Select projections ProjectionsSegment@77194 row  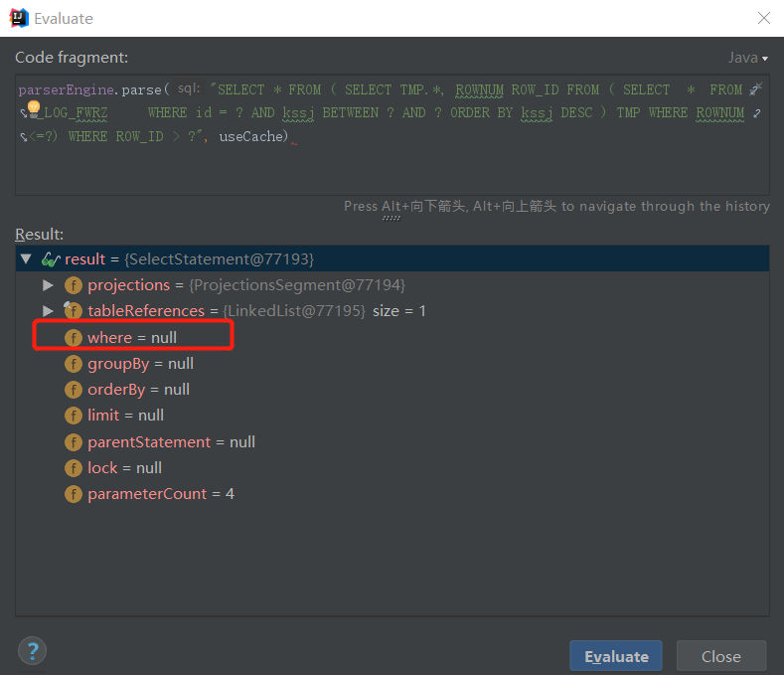click(x=392, y=285)
